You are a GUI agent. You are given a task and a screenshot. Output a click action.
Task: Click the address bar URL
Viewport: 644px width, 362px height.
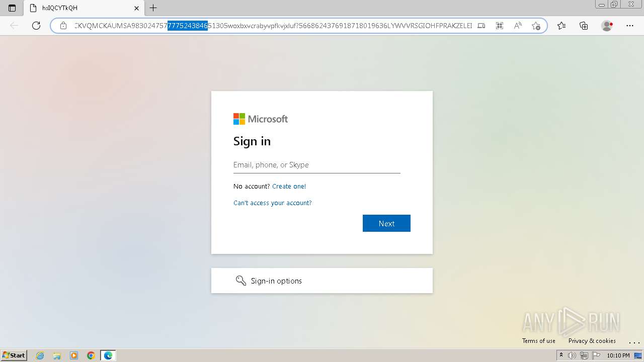pyautogui.click(x=273, y=26)
